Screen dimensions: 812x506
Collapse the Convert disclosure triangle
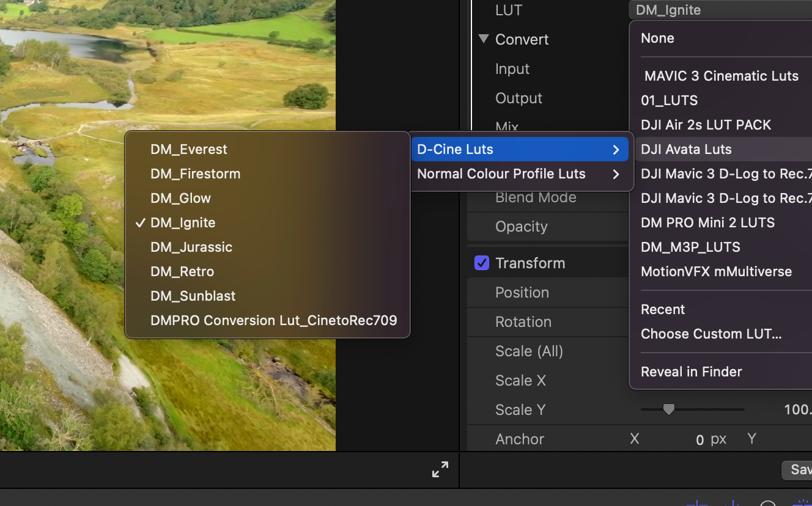[484, 39]
